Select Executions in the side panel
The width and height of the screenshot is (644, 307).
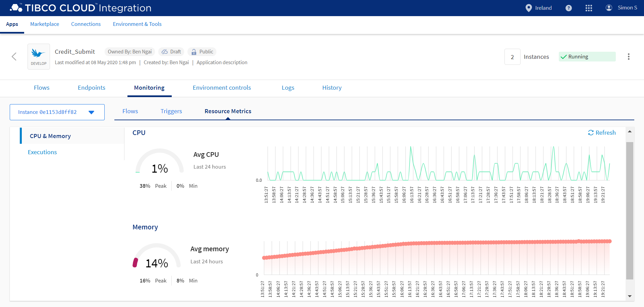[x=42, y=152]
